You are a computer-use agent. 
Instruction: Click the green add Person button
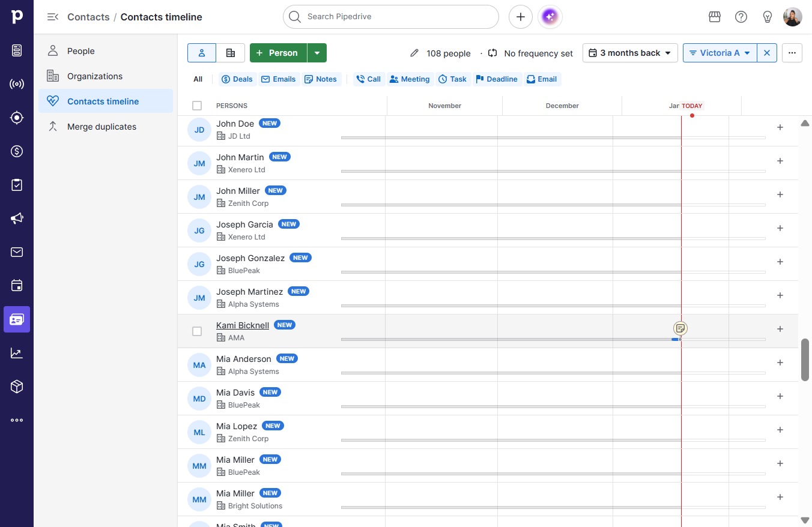click(279, 53)
